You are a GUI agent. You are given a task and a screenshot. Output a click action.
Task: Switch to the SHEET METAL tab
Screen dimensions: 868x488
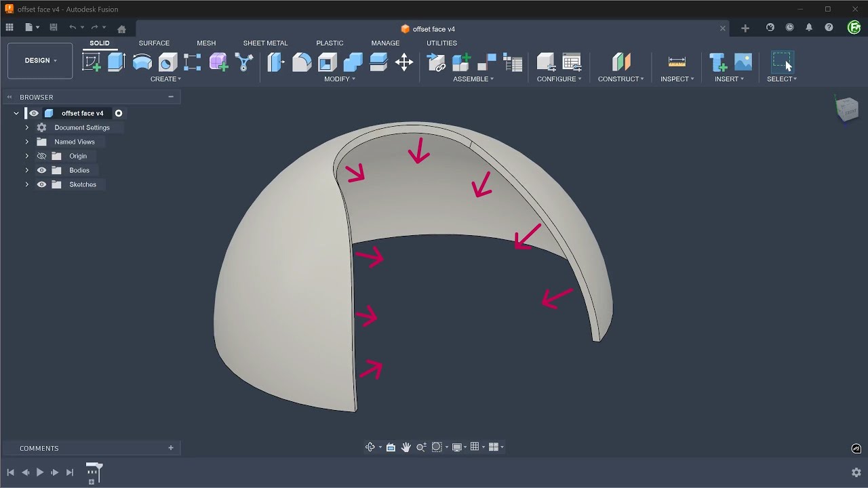tap(265, 43)
